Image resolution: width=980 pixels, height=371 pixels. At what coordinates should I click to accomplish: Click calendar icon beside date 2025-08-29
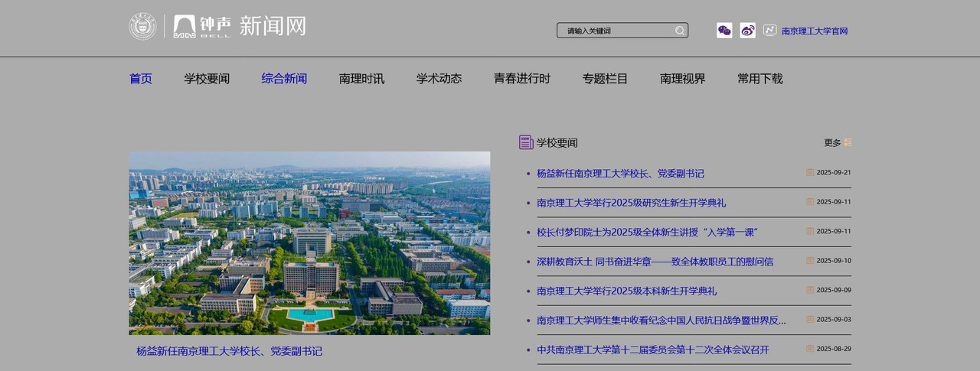(810, 349)
